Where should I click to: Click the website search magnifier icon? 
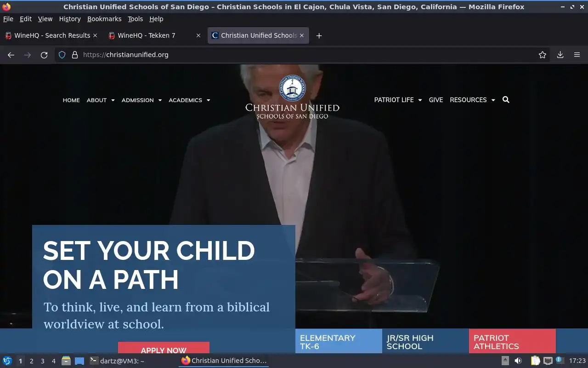point(506,100)
